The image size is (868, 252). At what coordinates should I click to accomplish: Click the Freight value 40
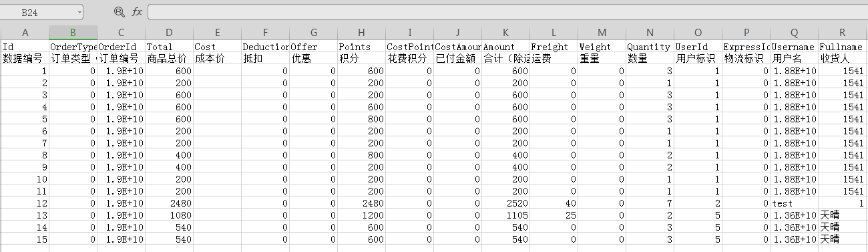[x=554, y=203]
